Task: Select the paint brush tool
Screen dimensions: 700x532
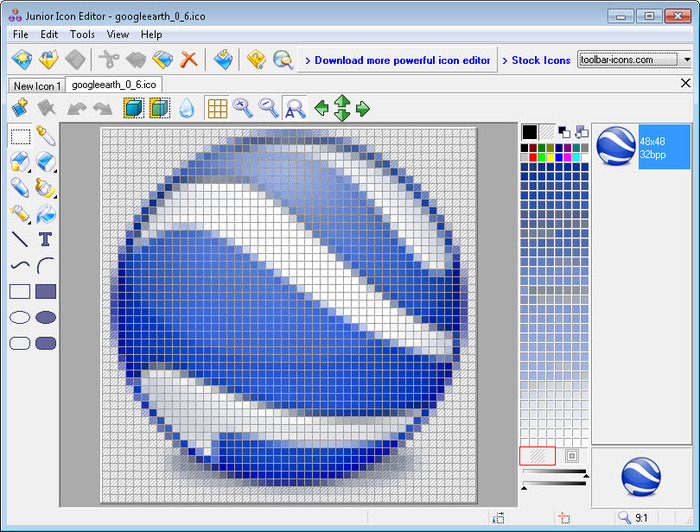Action: coord(46,188)
